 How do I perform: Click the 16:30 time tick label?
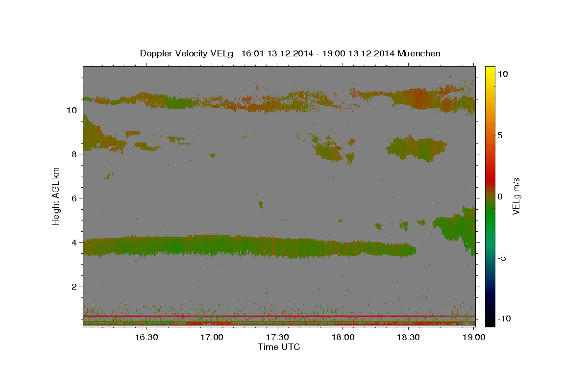146,337
